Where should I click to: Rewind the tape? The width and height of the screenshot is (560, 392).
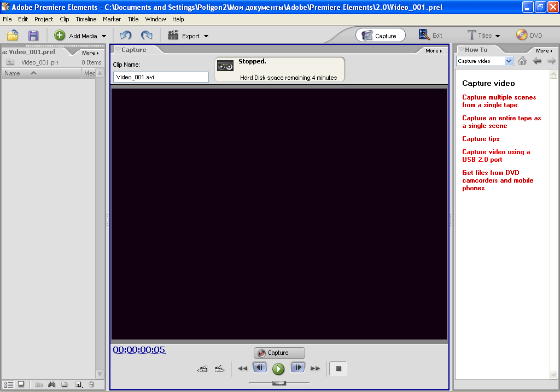click(242, 368)
